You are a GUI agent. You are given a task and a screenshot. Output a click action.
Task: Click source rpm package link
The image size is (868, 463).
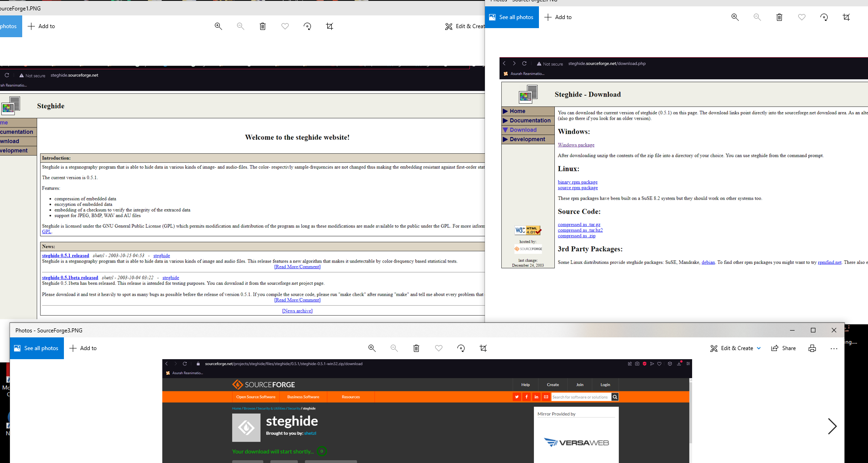click(x=577, y=188)
